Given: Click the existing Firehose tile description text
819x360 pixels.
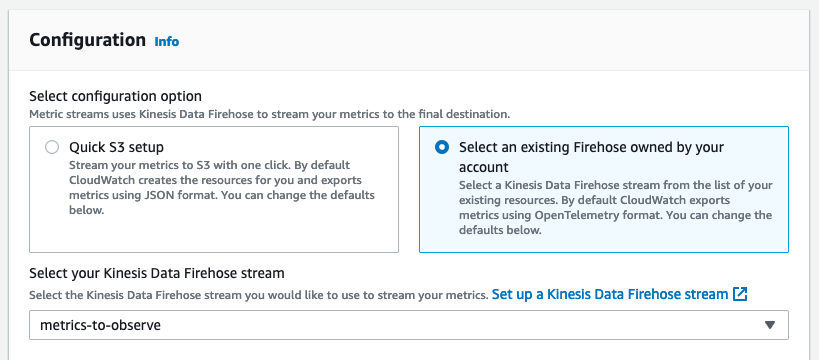Looking at the screenshot, I should (616, 208).
